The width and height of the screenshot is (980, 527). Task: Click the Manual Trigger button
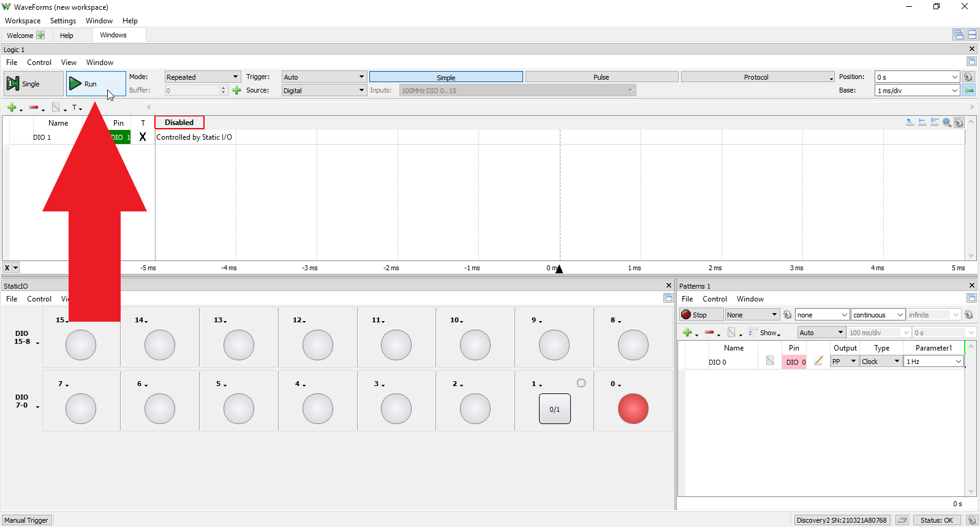click(26, 520)
